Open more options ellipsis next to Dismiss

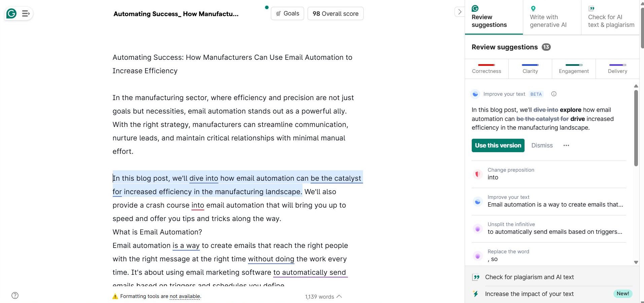(566, 145)
